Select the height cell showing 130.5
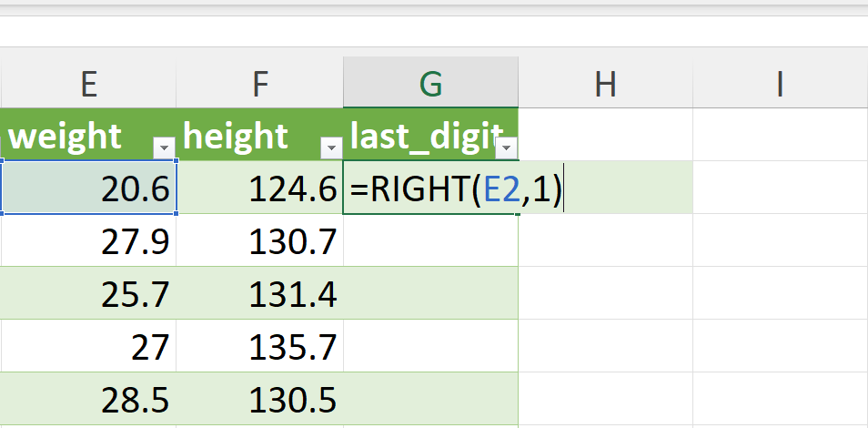This screenshot has height=428, width=868. 259,399
